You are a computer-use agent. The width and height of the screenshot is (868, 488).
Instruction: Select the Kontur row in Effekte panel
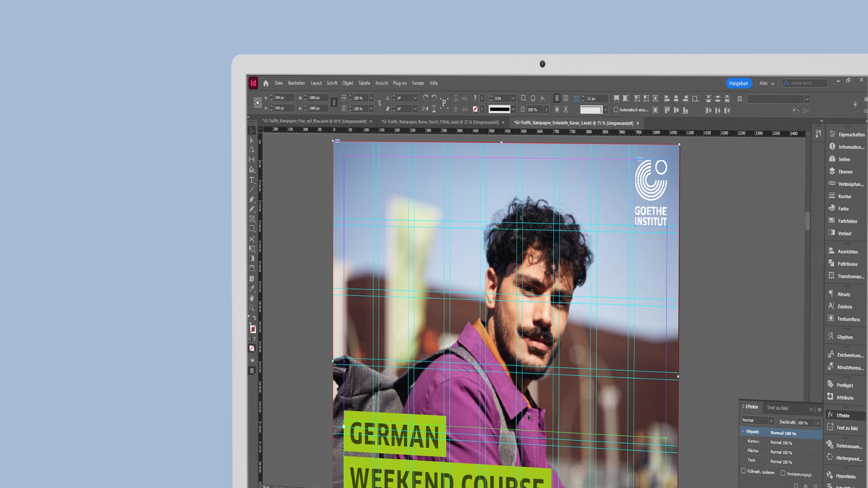(781, 442)
